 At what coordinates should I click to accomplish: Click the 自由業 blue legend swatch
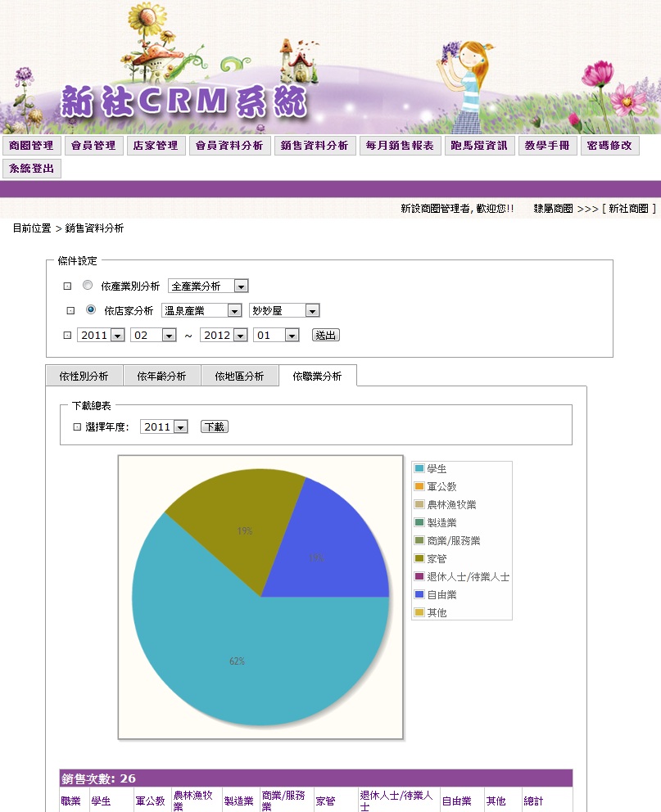pos(419,594)
